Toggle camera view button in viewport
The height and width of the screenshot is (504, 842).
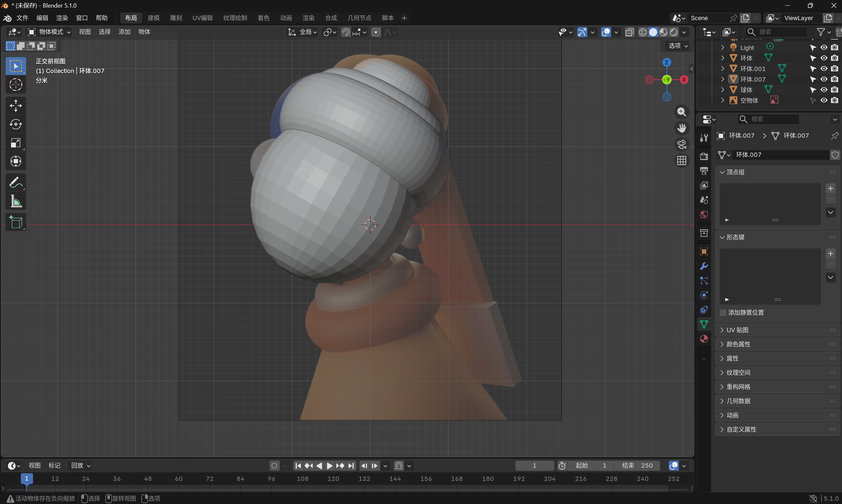(x=681, y=144)
